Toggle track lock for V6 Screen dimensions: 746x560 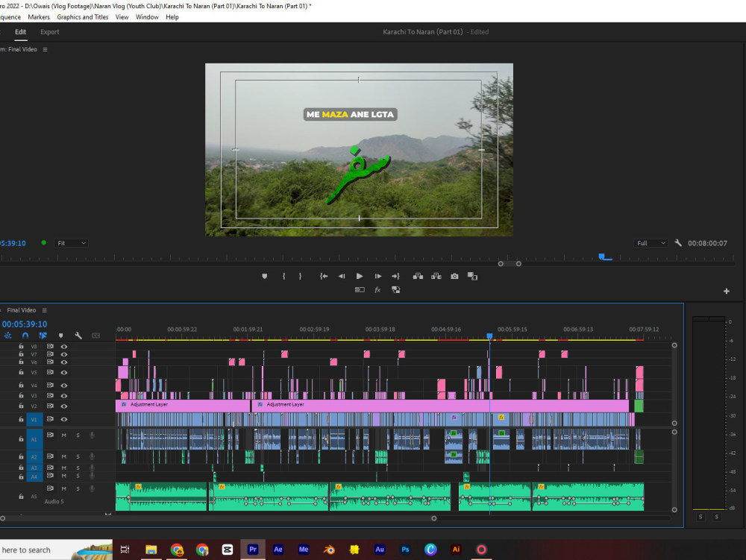(21, 362)
